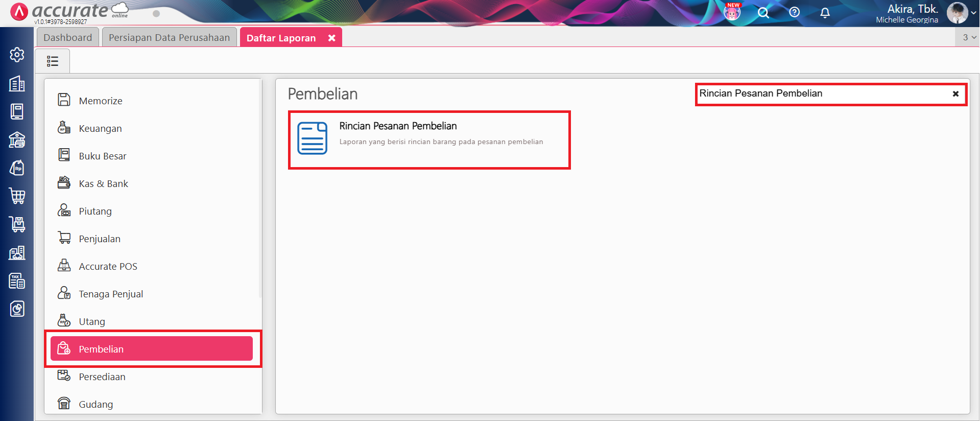Viewport: 980px width, 421px height.
Task: Open the Rincian Pesanan Pembelian report
Action: pos(429,139)
